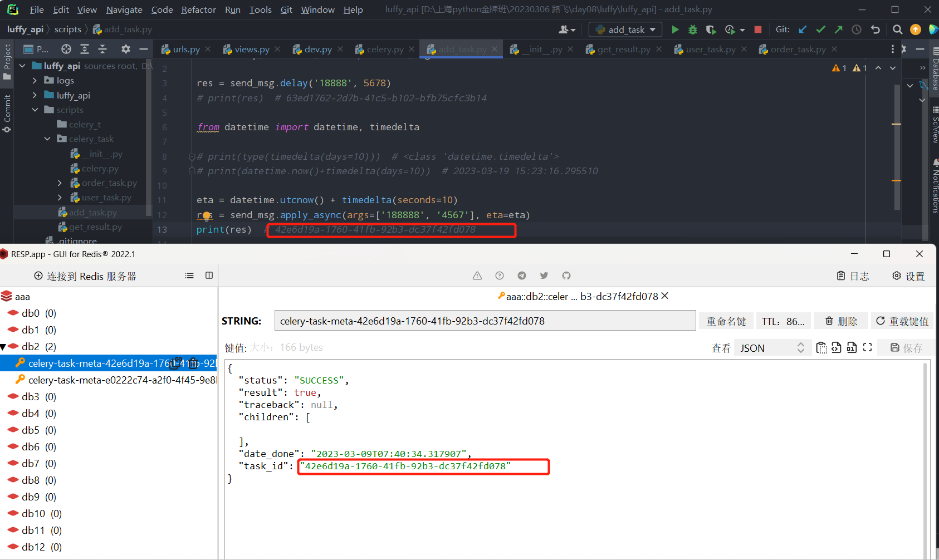Click the editor tabs more options icon
Viewport: 939px width, 560px height.
(x=892, y=49)
